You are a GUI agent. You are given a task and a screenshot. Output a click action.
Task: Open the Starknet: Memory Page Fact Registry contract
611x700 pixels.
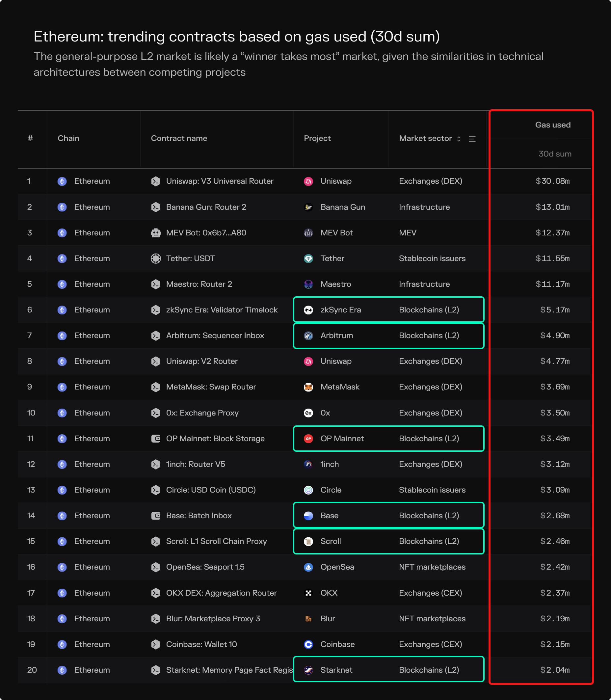229,670
